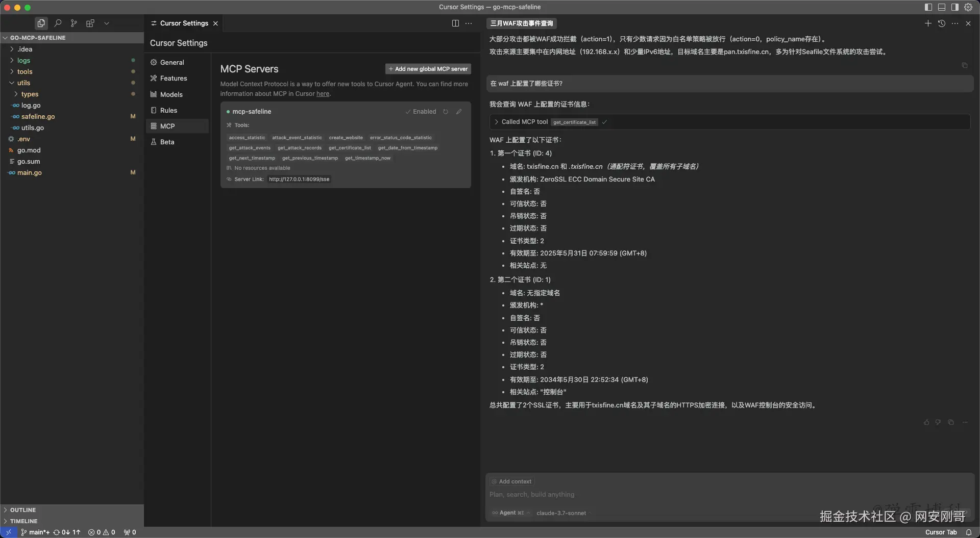
Task: Open go.sum file
Action: (x=72, y=161)
